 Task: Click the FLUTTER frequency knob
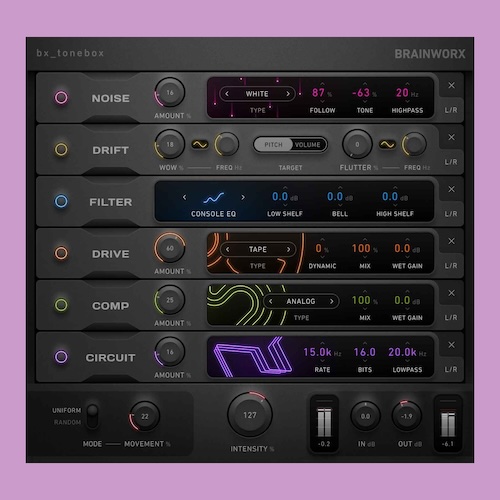[414, 144]
